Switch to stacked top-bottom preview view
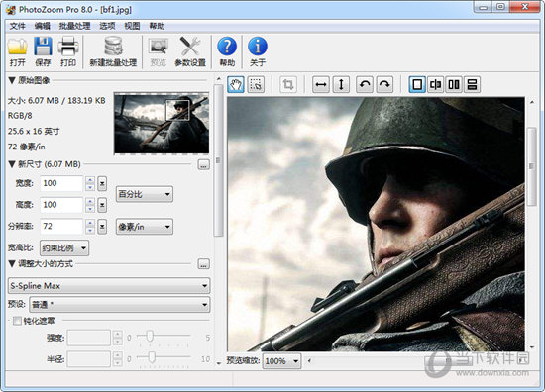 [472, 84]
